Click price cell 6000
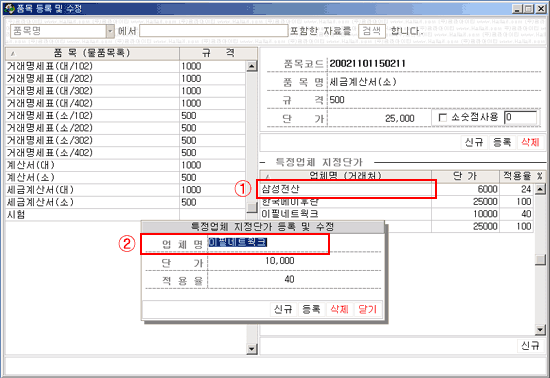The image size is (550, 378). 465,189
